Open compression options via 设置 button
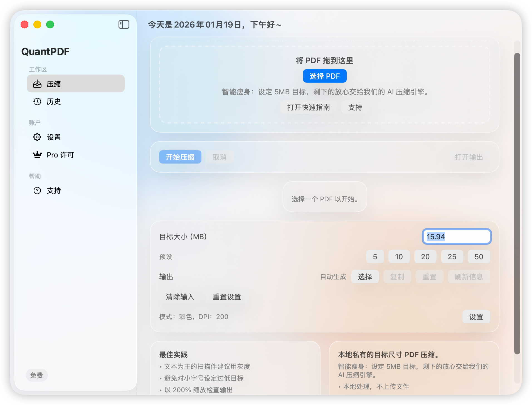 point(476,317)
